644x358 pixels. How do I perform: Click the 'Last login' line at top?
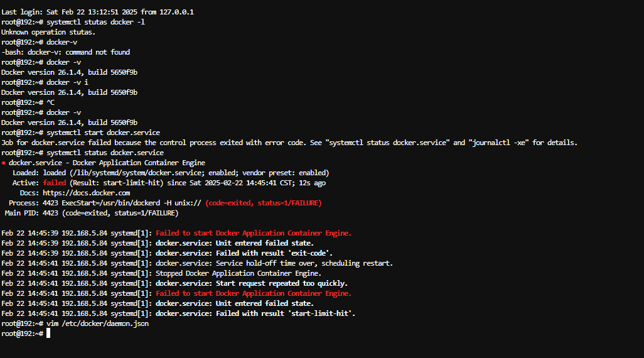[97, 12]
